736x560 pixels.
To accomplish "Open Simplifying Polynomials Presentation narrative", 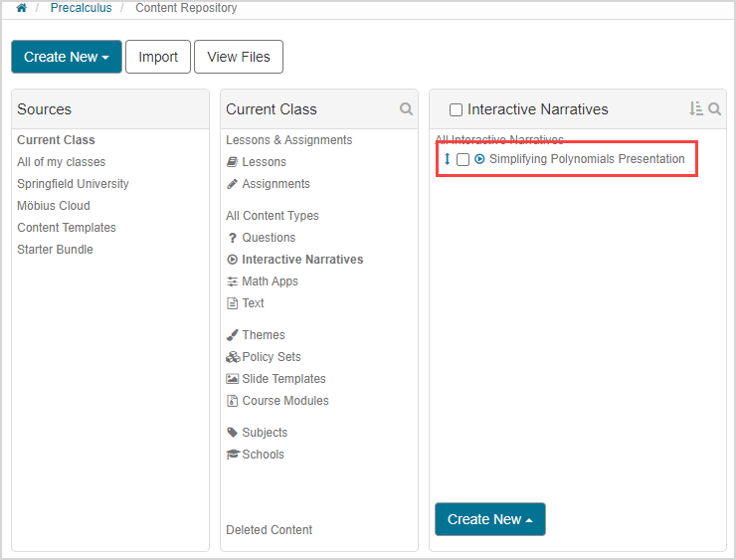I will (x=587, y=159).
